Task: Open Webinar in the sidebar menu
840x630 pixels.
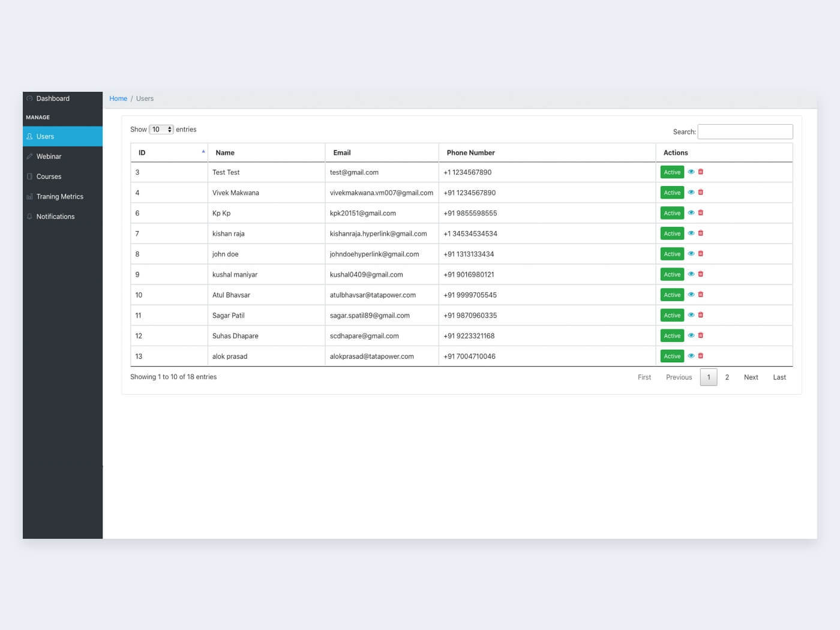Action: (x=49, y=157)
